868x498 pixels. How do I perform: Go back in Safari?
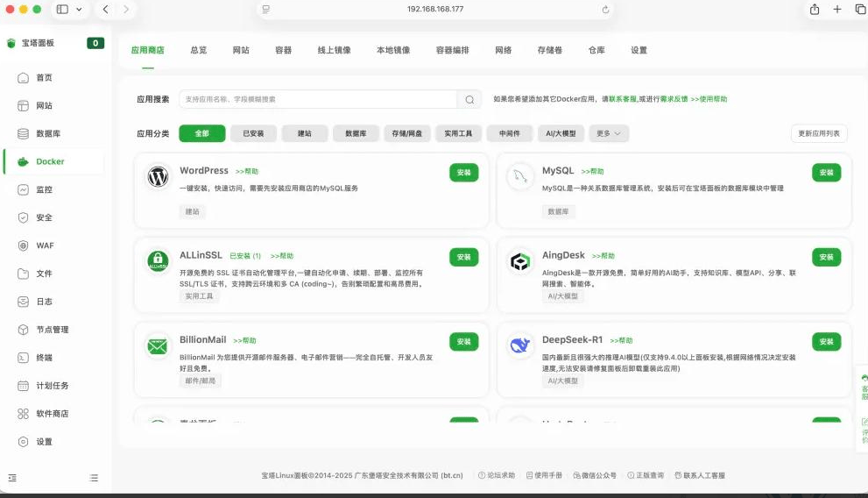[x=105, y=10]
